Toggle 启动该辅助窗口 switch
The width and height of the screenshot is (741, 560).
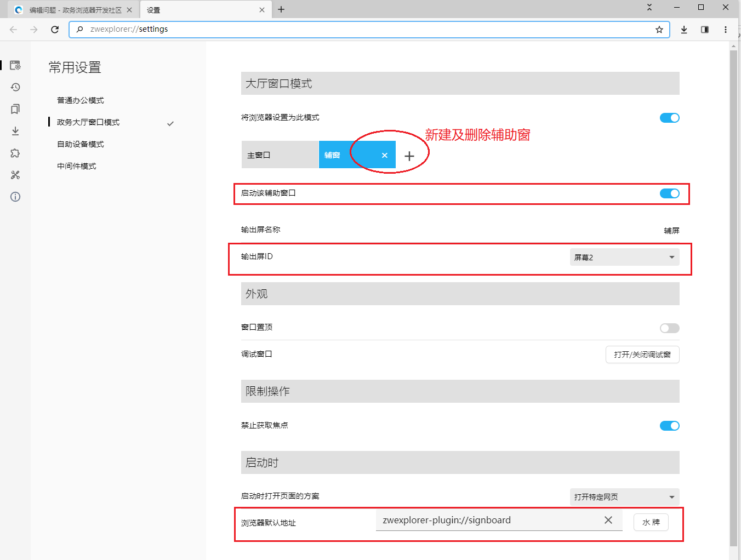[669, 193]
